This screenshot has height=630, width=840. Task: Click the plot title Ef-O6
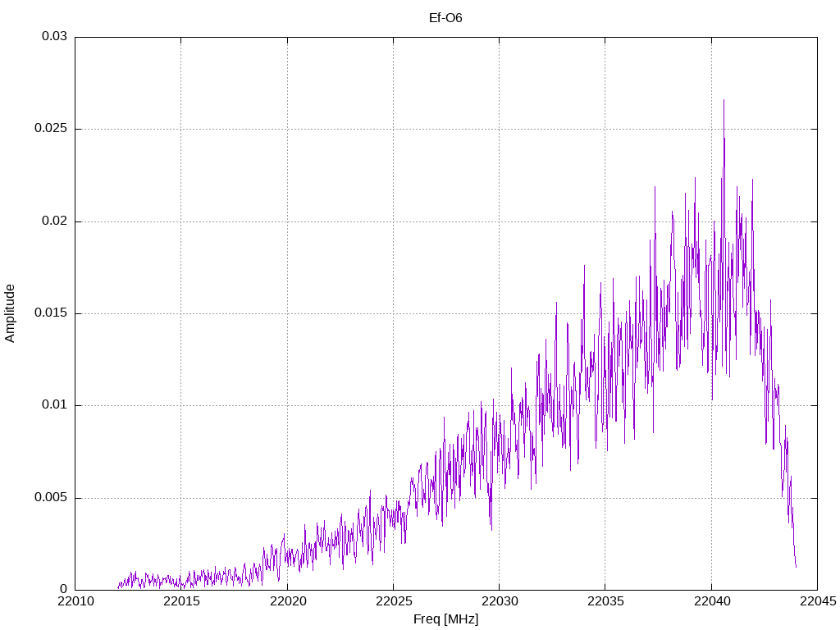pyautogui.click(x=445, y=18)
